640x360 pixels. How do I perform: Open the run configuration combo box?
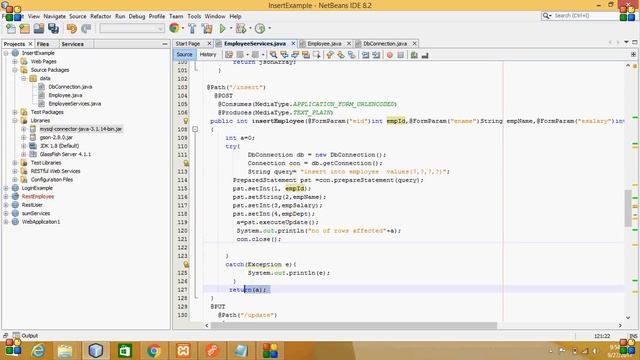coord(132,29)
